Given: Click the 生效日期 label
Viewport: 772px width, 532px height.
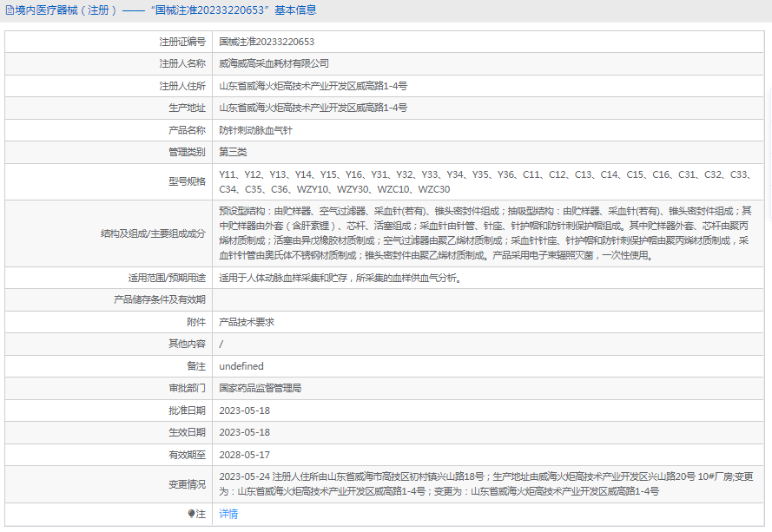Looking at the screenshot, I should click(187, 432).
